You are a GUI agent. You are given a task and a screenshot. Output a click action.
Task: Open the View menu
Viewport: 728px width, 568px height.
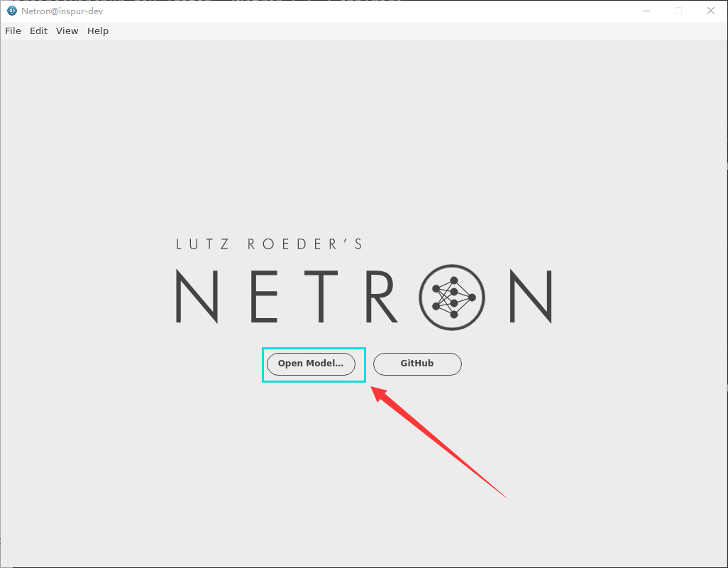(x=67, y=31)
